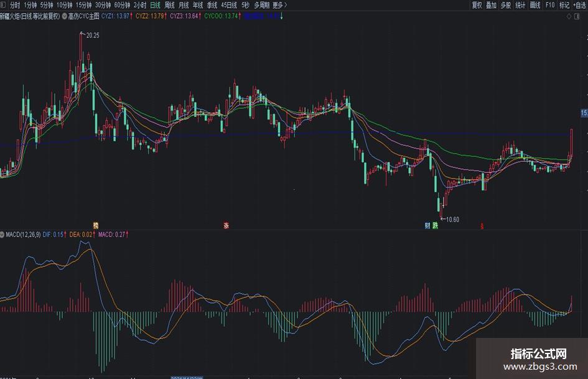Click the diamond icon at chart top-right

pos(569,16)
